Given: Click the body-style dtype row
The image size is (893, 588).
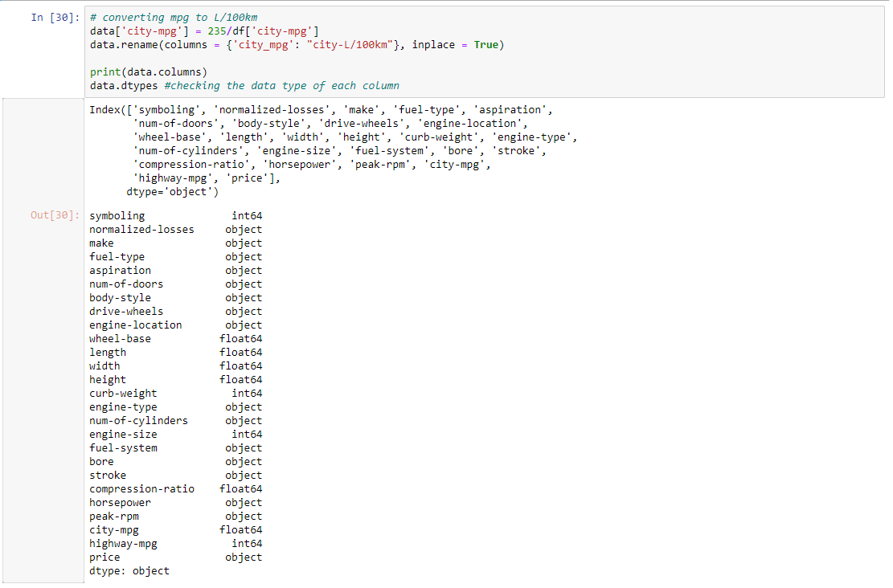Looking at the screenshot, I should pyautogui.click(x=175, y=298).
